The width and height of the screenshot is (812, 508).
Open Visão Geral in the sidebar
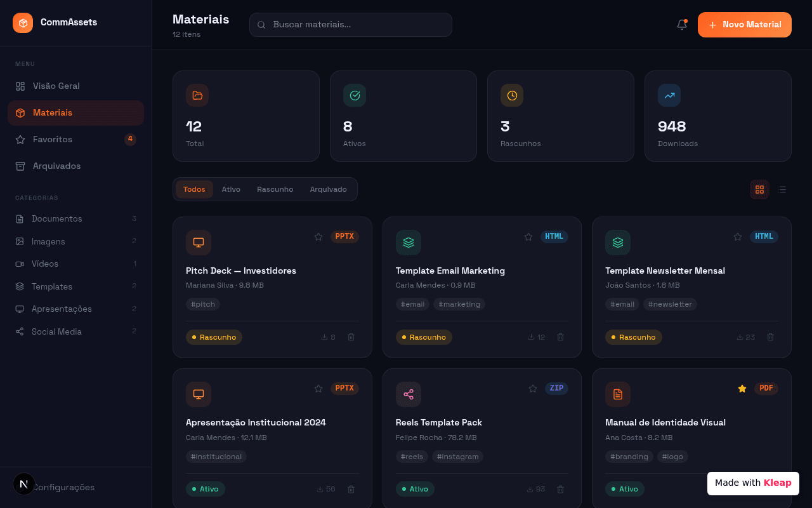[x=76, y=86]
